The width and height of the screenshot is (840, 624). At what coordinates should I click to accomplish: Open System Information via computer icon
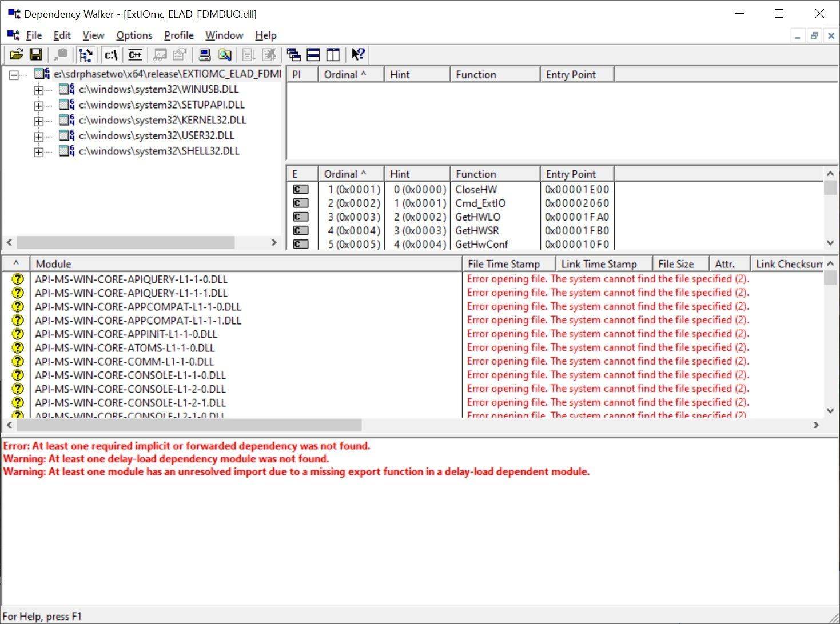(205, 55)
